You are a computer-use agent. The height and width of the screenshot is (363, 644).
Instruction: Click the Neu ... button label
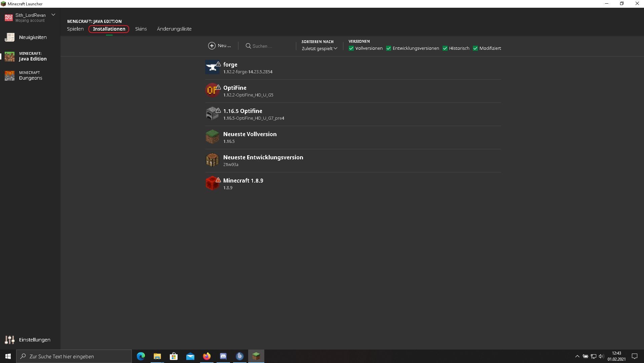[224, 46]
